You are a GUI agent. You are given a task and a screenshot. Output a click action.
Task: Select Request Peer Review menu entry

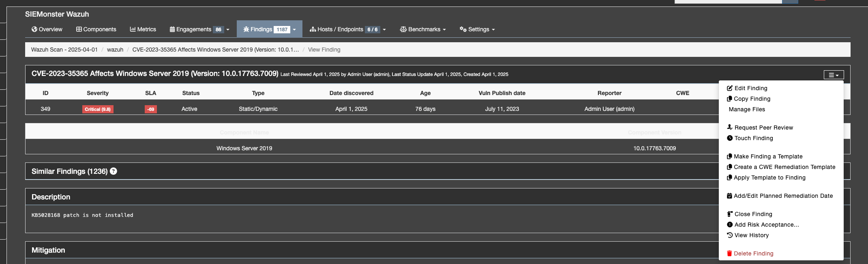pos(763,128)
